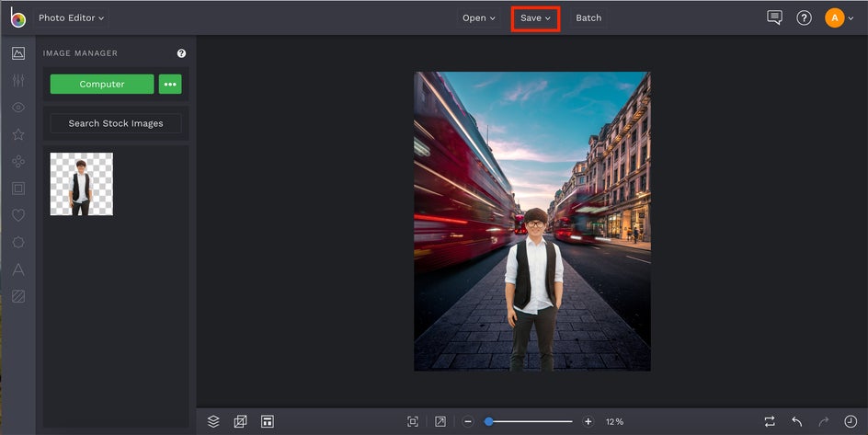Click the top bar help question icon
This screenshot has width=868, height=435.
pyautogui.click(x=804, y=17)
